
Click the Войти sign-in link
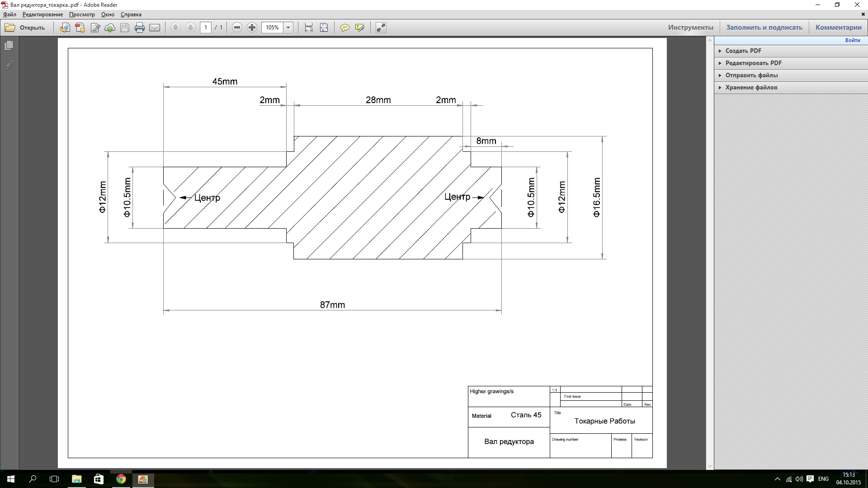point(853,40)
